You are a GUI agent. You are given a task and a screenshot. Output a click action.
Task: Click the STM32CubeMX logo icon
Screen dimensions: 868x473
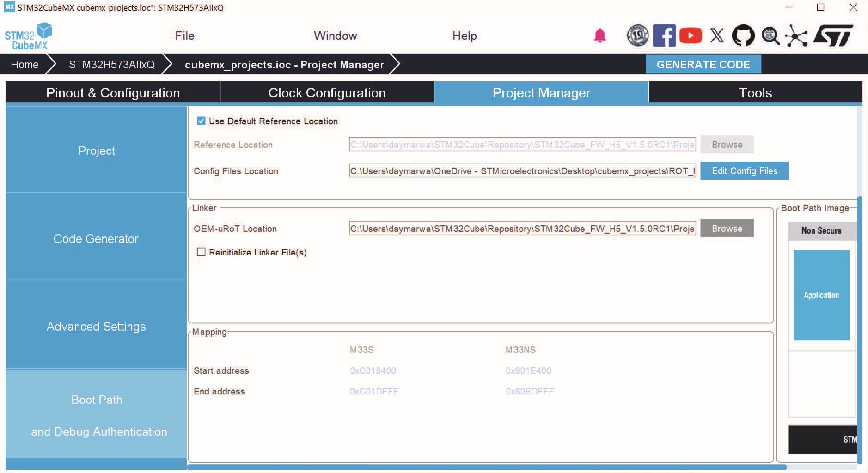click(x=29, y=36)
